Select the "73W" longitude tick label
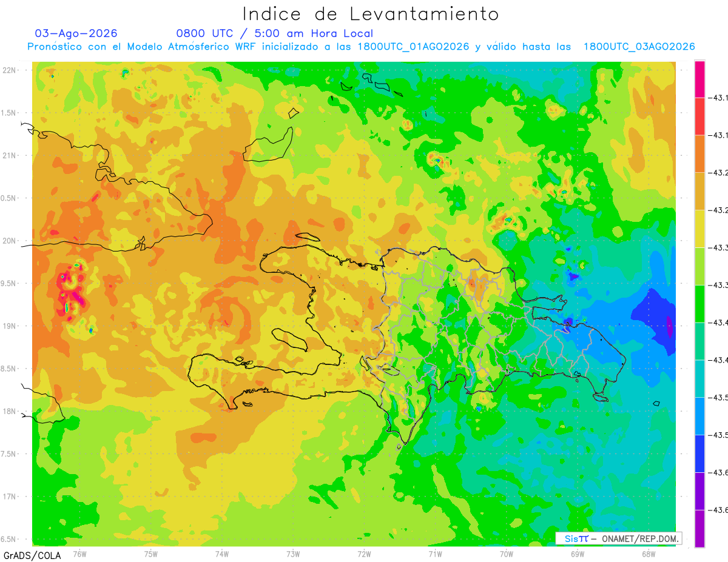 pos(293,554)
